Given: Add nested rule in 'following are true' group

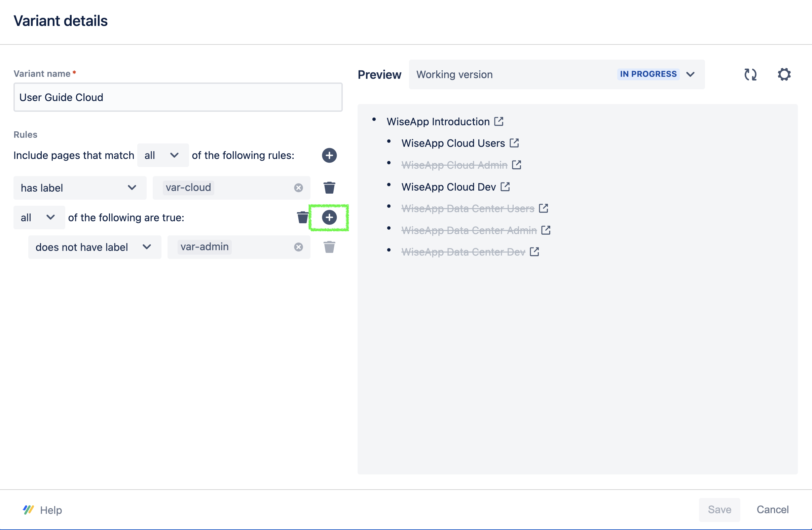Looking at the screenshot, I should (329, 218).
